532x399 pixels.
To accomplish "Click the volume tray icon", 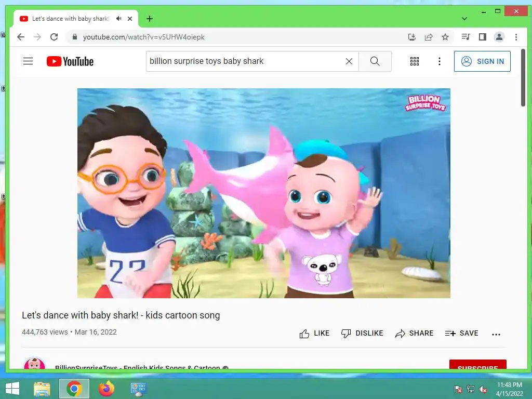I will tap(483, 389).
